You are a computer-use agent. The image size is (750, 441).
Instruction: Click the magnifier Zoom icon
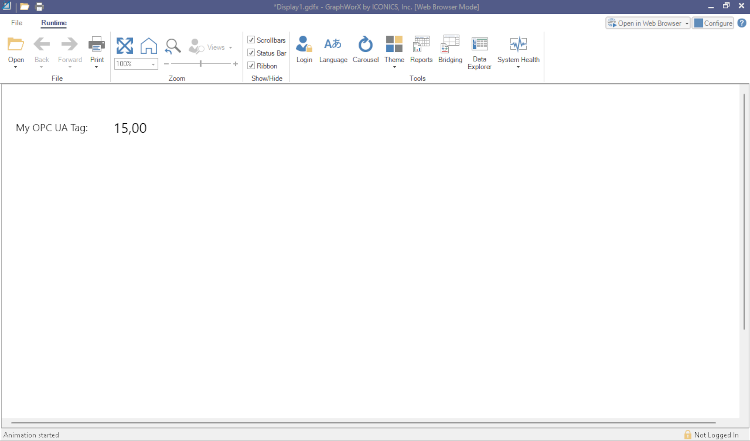click(x=173, y=46)
